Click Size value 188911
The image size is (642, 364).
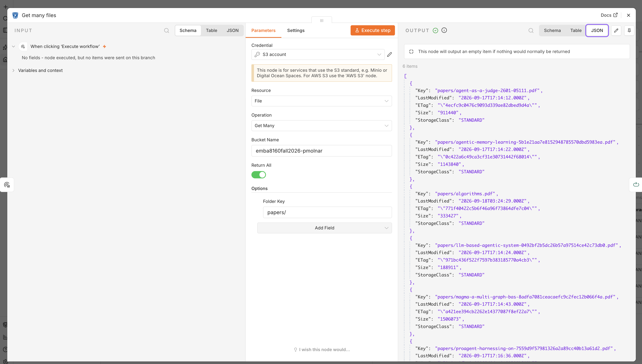tap(448, 268)
